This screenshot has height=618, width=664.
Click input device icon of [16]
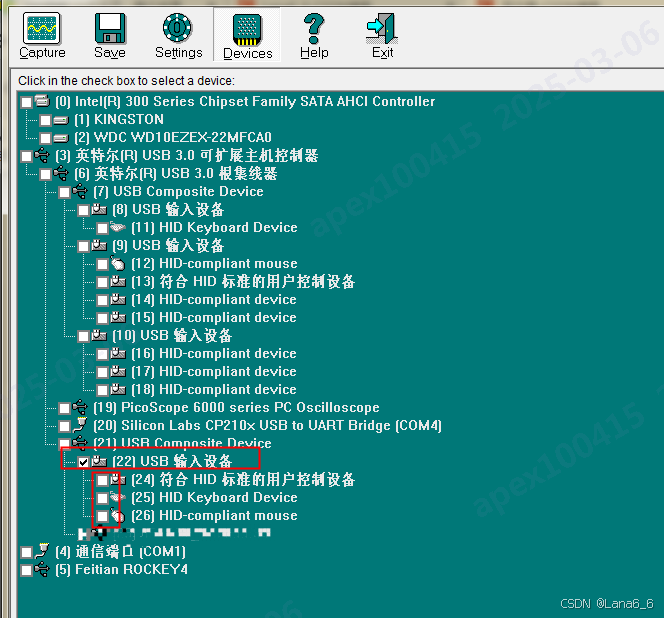118,353
